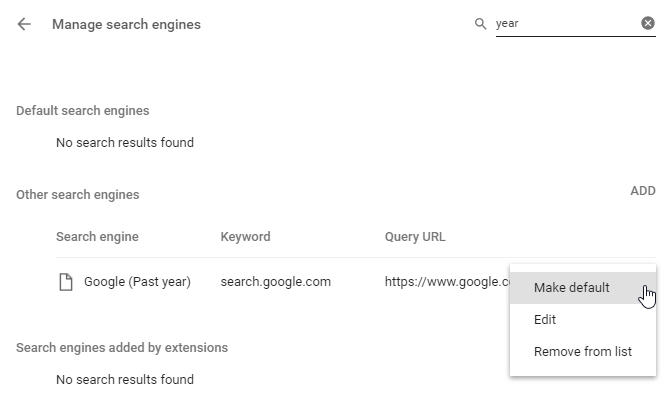Click Search engines added by extensions heading
This screenshot has height=401, width=672.
(121, 348)
